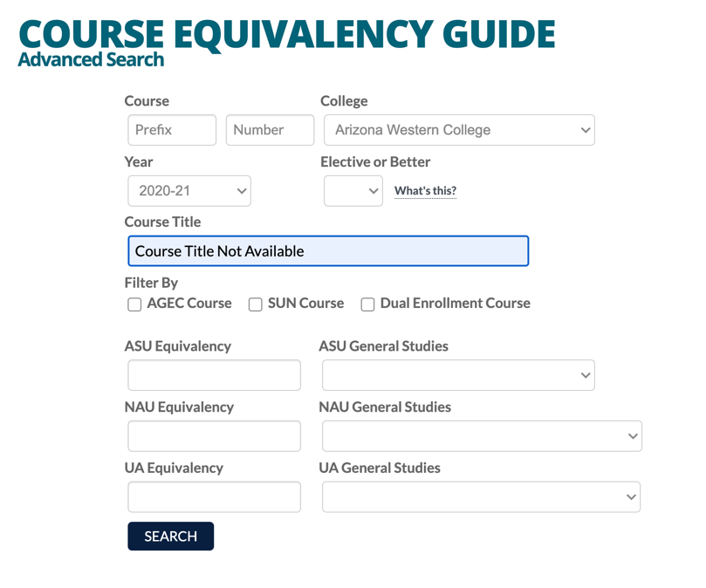Open the Elective or Better dropdown

click(353, 191)
